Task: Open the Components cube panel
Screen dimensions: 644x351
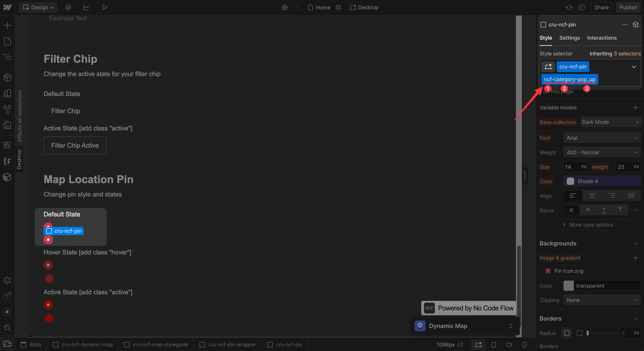Action: point(7,78)
